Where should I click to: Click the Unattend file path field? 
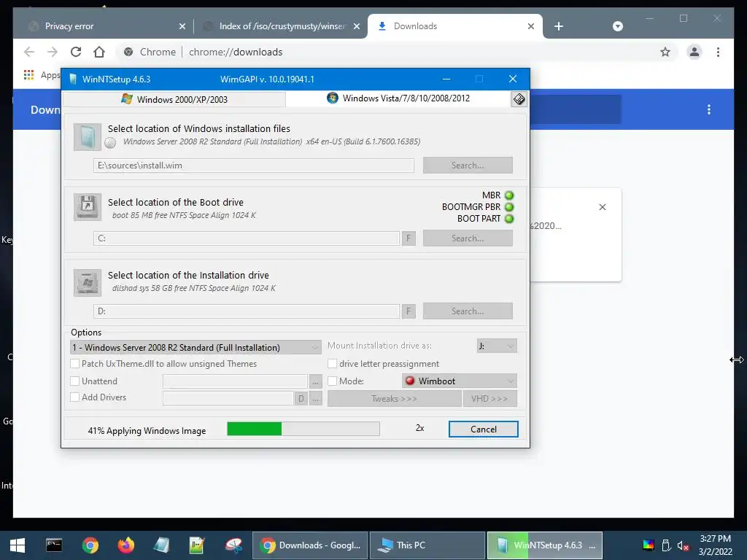[x=235, y=381]
